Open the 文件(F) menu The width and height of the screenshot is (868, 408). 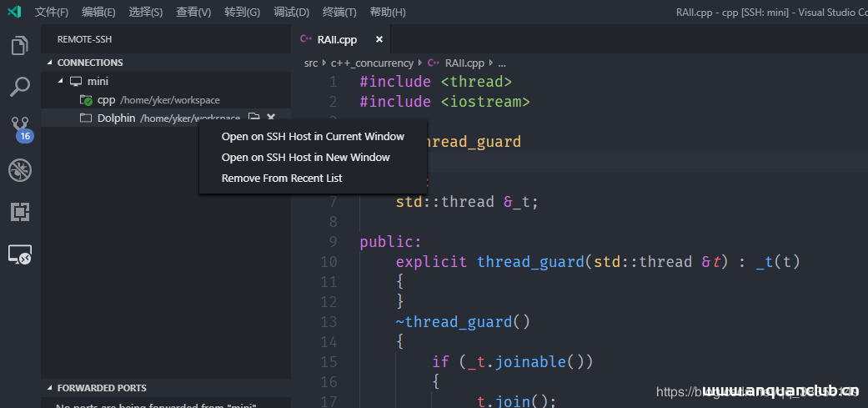click(x=52, y=13)
